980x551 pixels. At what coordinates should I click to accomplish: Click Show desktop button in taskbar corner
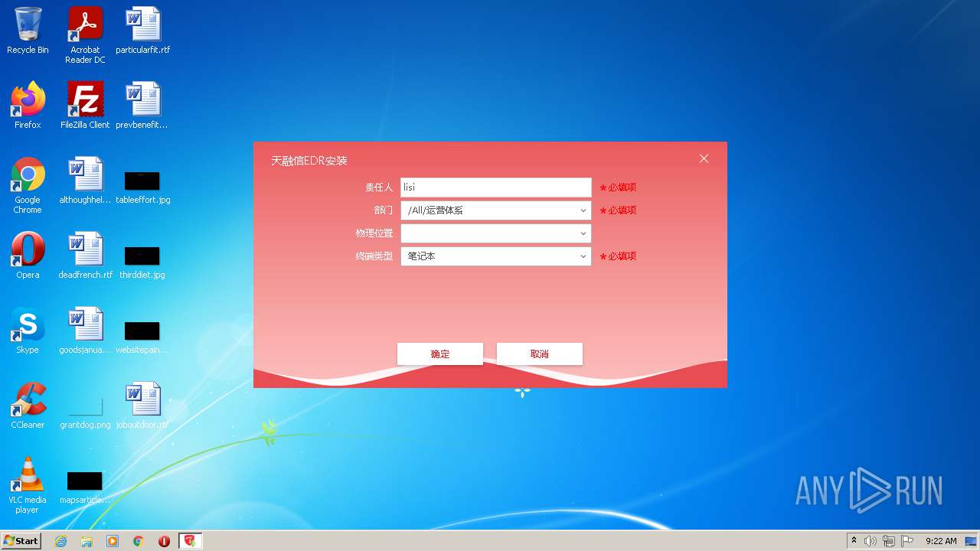click(972, 541)
